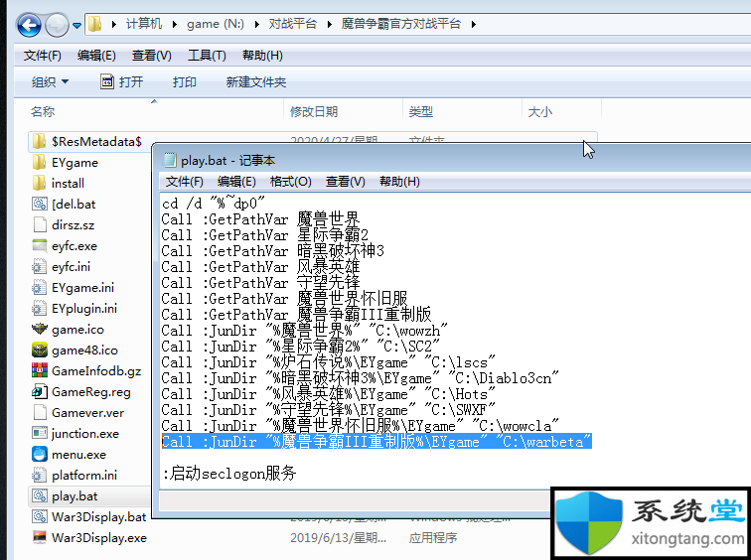Click the 打开 toolbar button
The image size is (751, 560).
click(x=121, y=81)
